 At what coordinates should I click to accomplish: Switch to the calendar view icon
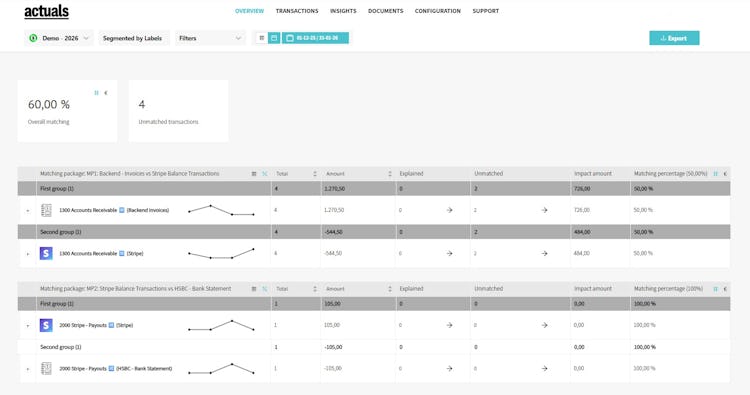click(x=274, y=38)
